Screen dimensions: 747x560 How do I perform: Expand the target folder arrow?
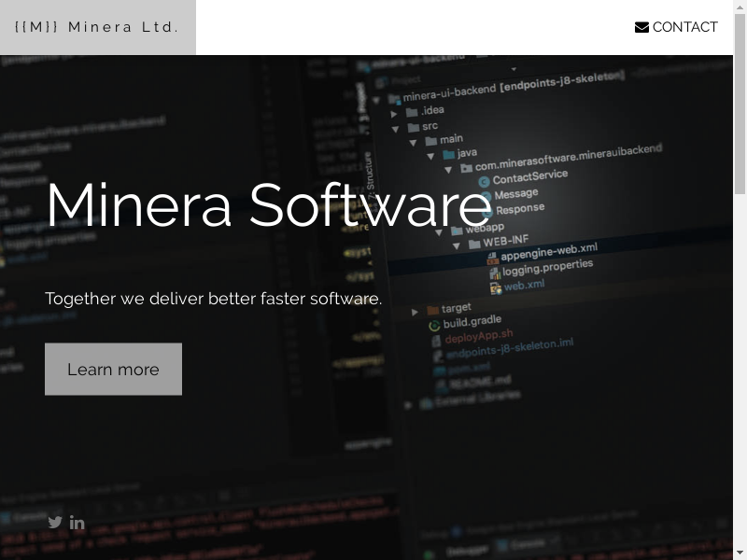point(416,312)
